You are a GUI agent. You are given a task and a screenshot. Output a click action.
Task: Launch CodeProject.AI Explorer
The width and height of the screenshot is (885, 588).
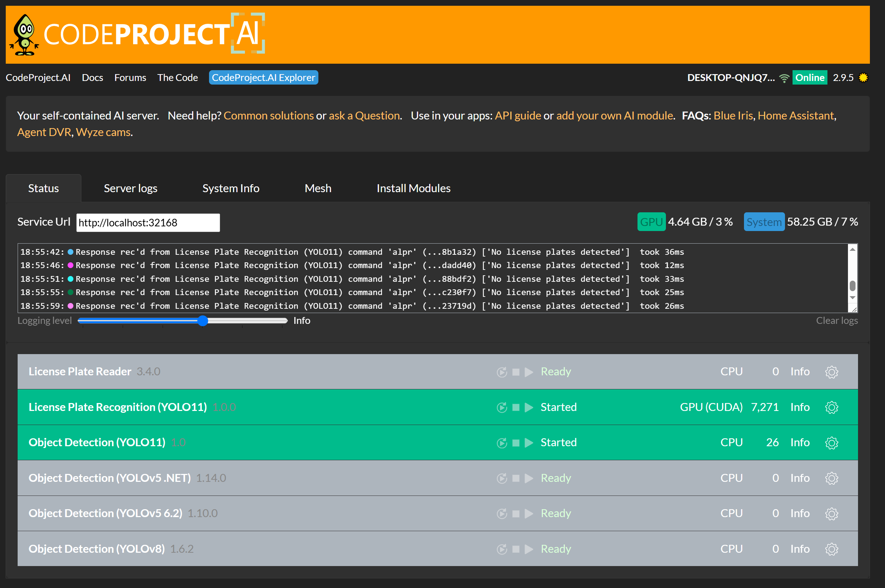(x=263, y=78)
